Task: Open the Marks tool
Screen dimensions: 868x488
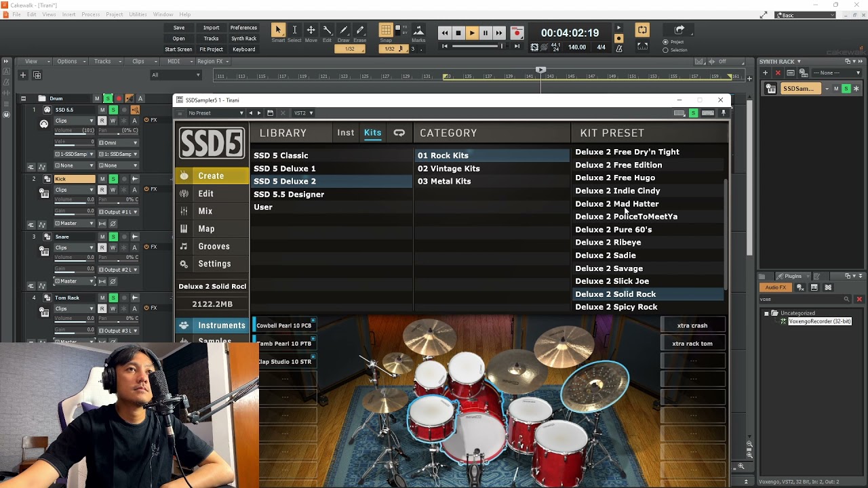Action: (x=418, y=30)
